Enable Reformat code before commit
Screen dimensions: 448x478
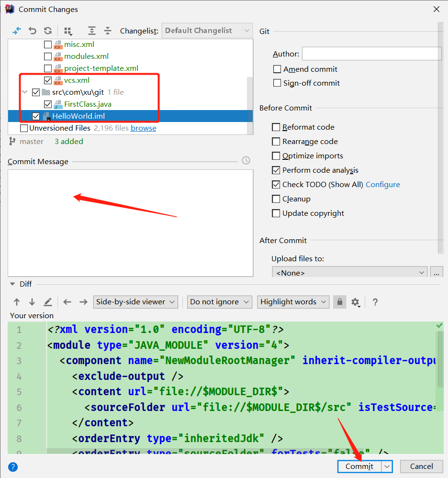click(276, 127)
